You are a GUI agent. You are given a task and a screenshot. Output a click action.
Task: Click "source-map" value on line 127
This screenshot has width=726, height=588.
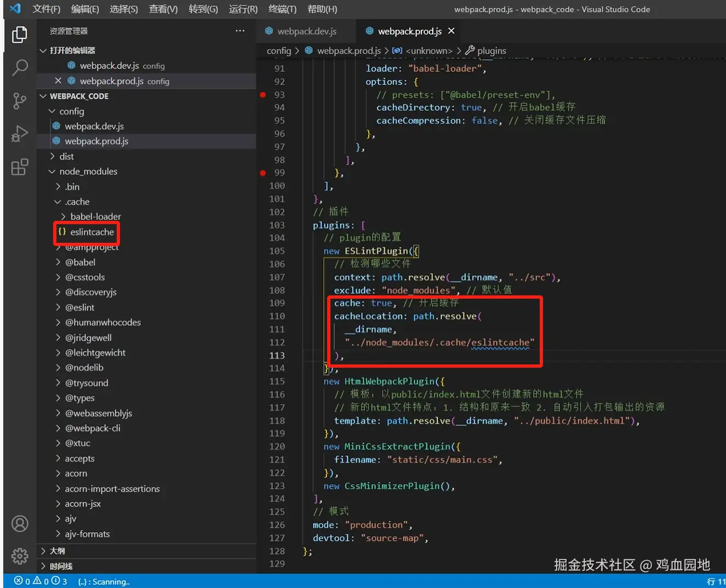click(392, 538)
